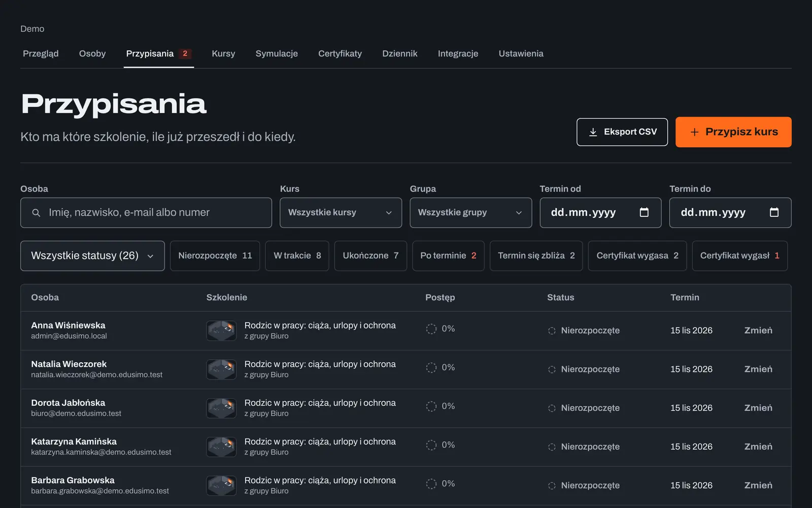This screenshot has height=508, width=812.
Task: Open the Wszystkie kursy dropdown
Action: tap(341, 213)
